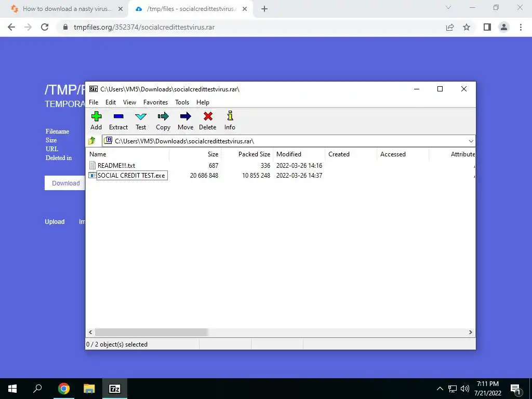Expand the address path dropdown in 7-Zip
This screenshot has height=399, width=532.
pos(471,141)
